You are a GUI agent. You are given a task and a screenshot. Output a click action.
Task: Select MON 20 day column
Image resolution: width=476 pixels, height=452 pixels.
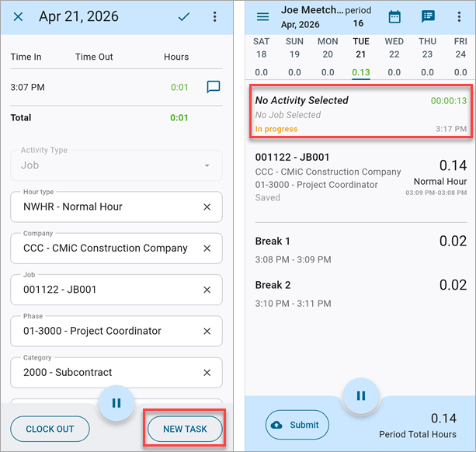[328, 57]
